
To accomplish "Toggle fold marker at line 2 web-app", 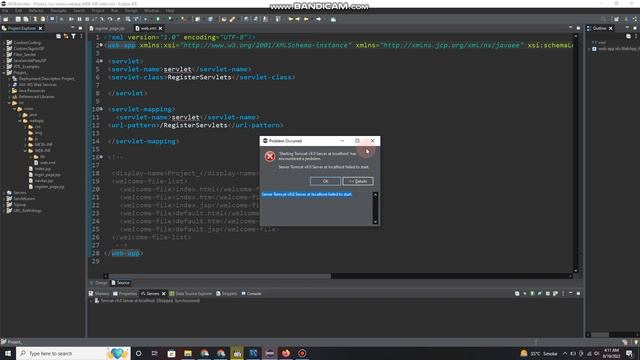I will [101, 45].
